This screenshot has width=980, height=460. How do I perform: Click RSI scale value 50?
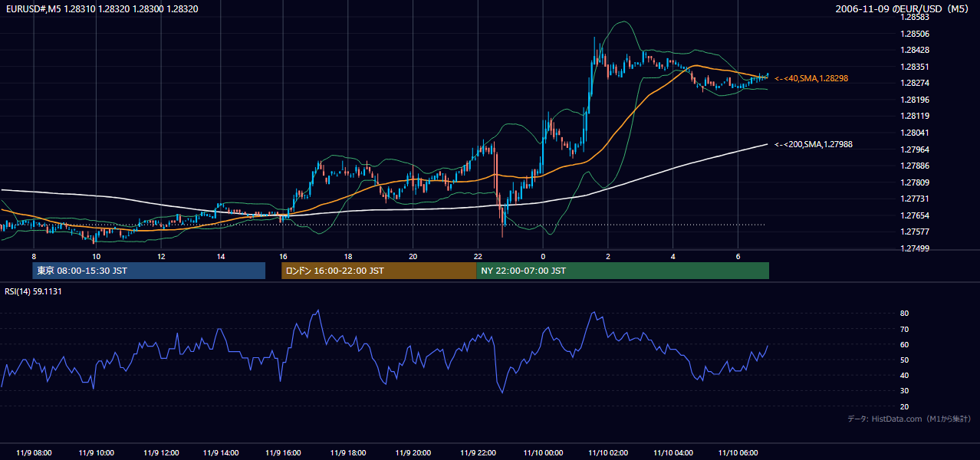[904, 360]
